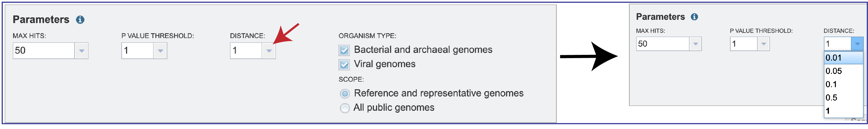This screenshot has height=129, width=868.
Task: Uncheck the Viral genomes checkbox
Action: click(344, 65)
